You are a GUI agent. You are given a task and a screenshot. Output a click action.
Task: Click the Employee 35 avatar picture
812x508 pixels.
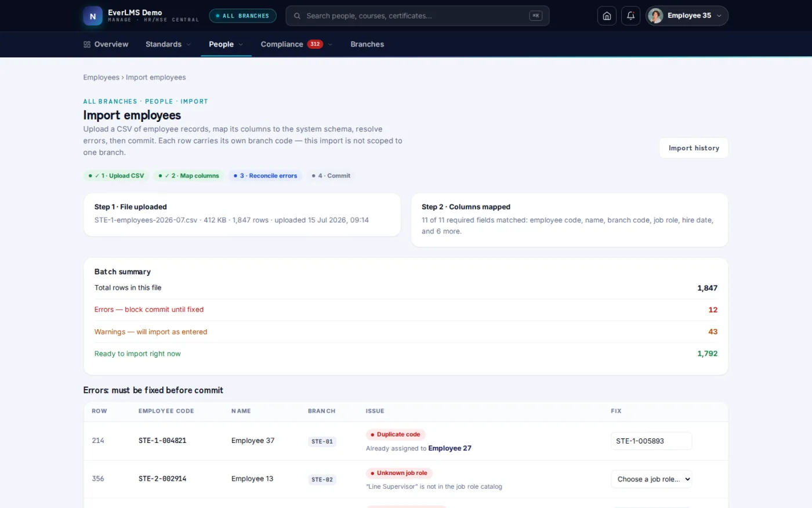(x=656, y=16)
